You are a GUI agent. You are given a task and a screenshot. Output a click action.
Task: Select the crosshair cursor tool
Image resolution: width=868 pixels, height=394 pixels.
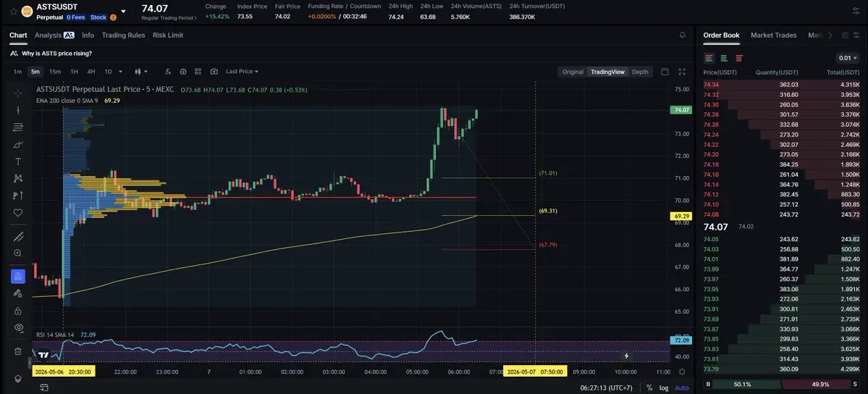point(17,93)
